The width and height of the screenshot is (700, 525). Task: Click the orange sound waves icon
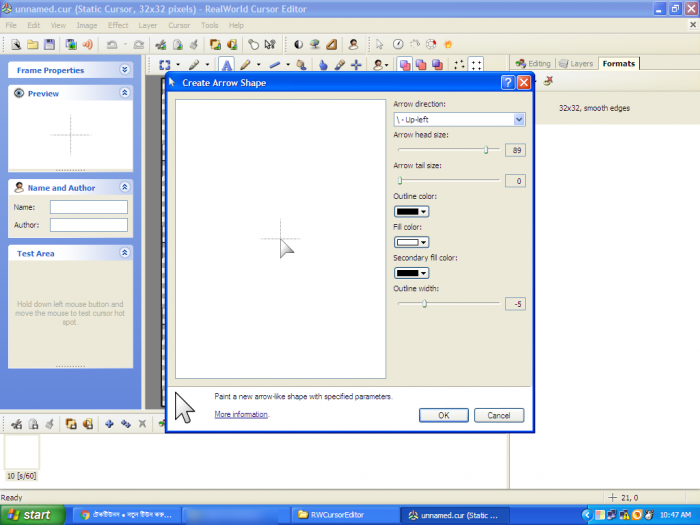[88, 44]
